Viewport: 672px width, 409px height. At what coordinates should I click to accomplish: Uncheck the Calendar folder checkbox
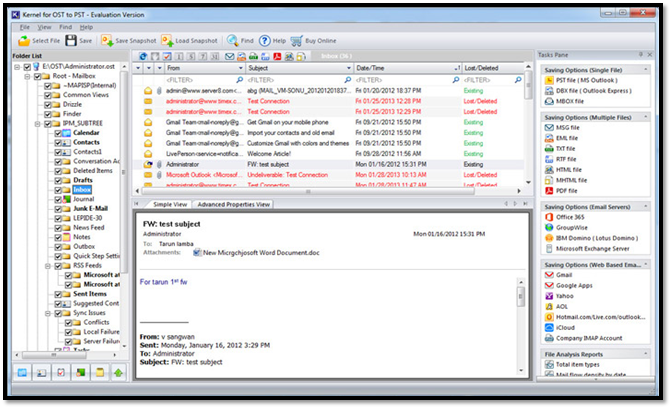(58, 133)
